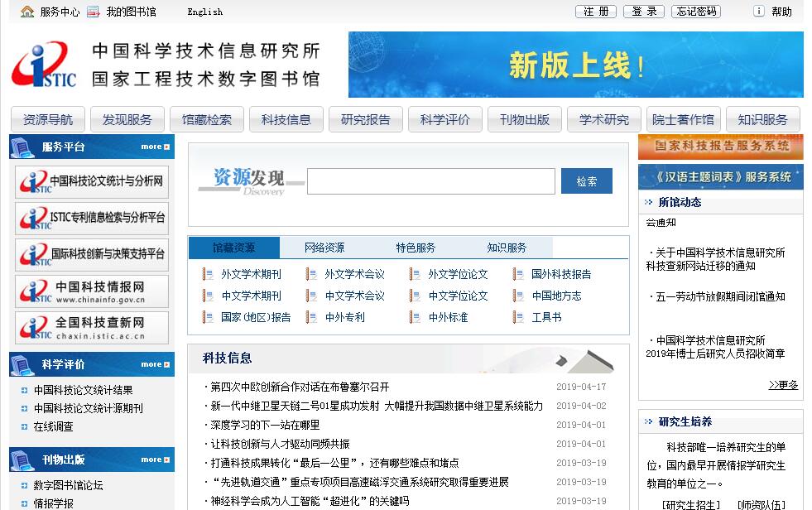
Task: Click the home icon beside 服务中心
Action: point(27,12)
